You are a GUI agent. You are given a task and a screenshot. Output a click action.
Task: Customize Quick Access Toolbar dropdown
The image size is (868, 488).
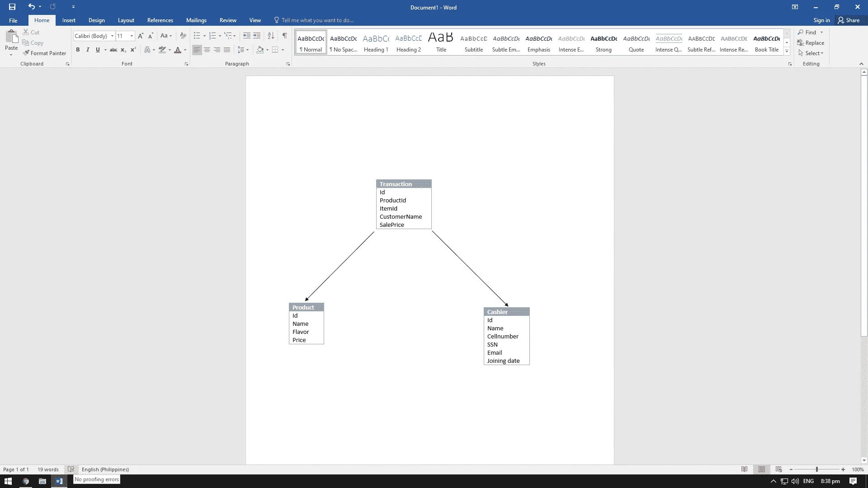pos(73,7)
